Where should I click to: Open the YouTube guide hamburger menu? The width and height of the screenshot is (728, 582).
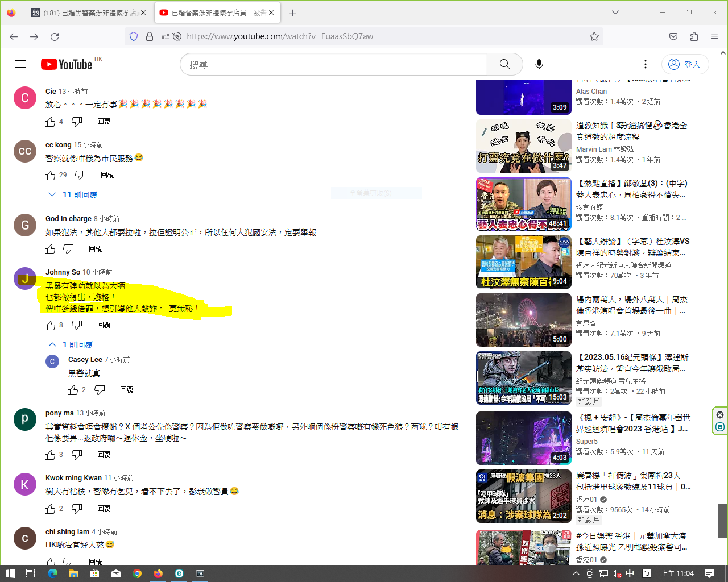(x=20, y=64)
